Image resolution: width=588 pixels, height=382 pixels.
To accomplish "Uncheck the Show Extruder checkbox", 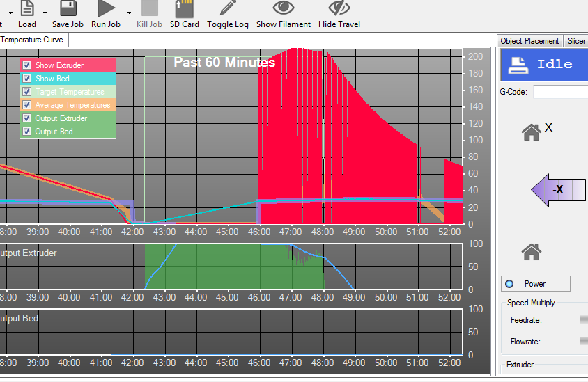I will [x=26, y=65].
